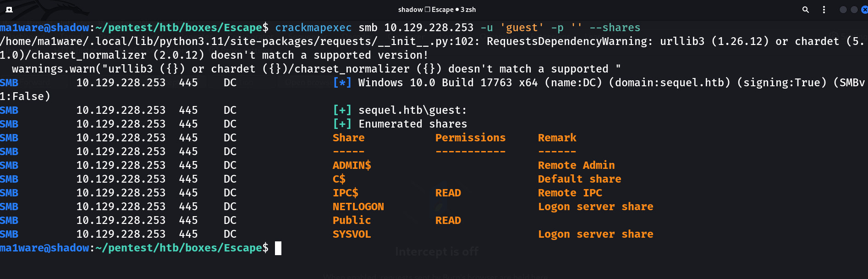Open a new terminal tab icon
The image size is (868, 279).
click(9, 9)
